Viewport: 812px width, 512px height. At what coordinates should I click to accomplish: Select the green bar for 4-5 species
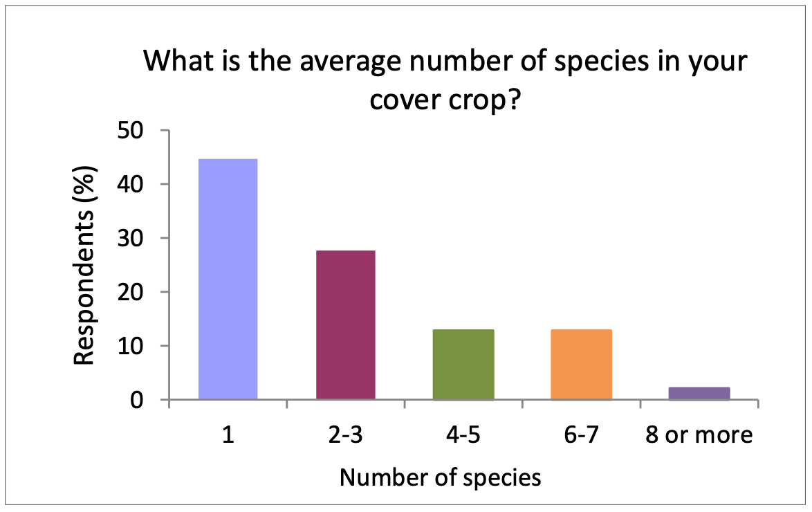pos(463,365)
